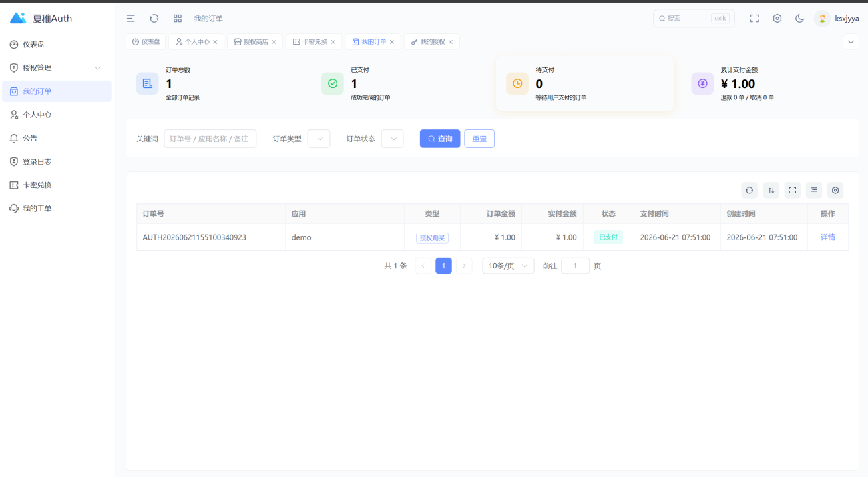This screenshot has width=868, height=477.
Task: Collapse sidebar with the hamburger menu icon
Action: 131,19
